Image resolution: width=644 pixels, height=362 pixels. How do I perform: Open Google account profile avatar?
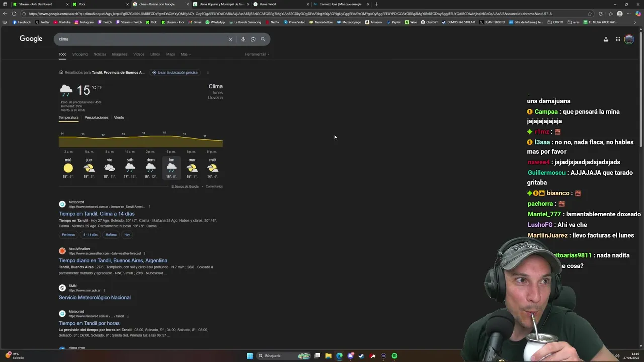[x=629, y=39]
